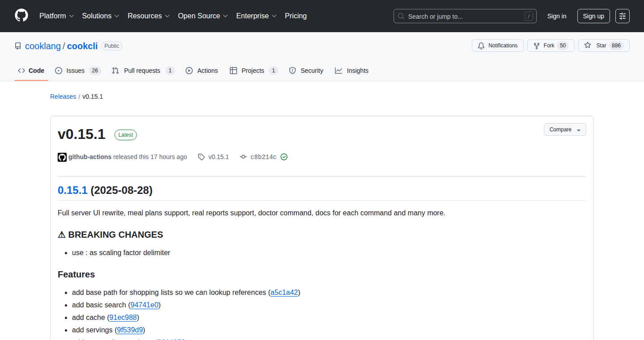Click the tag icon beside v0.15.1
644x340 pixels.
click(x=202, y=157)
